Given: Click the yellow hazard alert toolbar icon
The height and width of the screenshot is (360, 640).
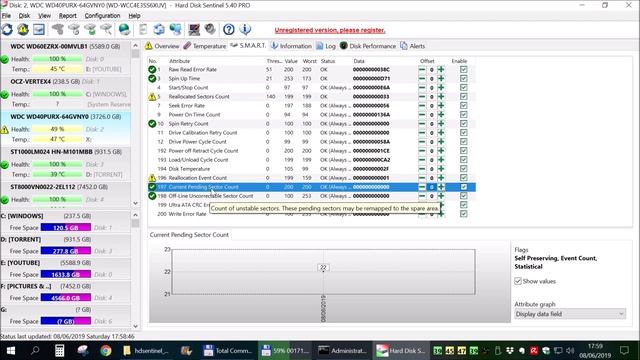Looking at the screenshot, I should click(23, 29).
